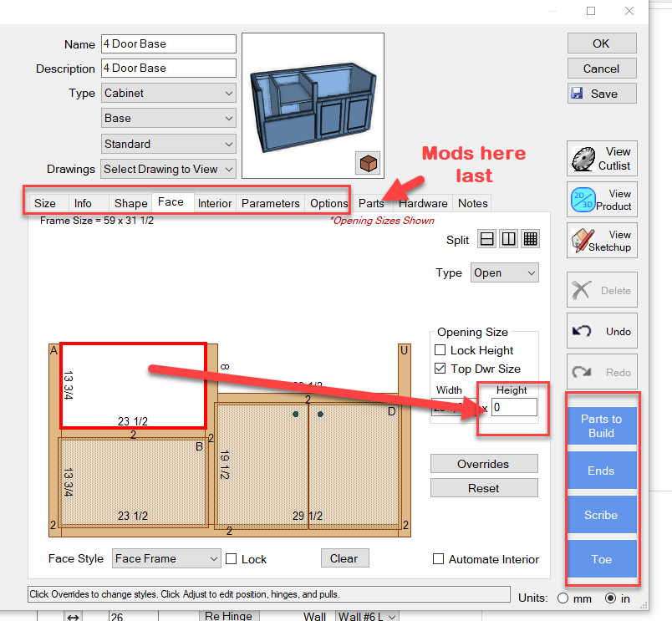The height and width of the screenshot is (621, 672).
Task: Click the horizontal Split icon
Action: pos(487,240)
